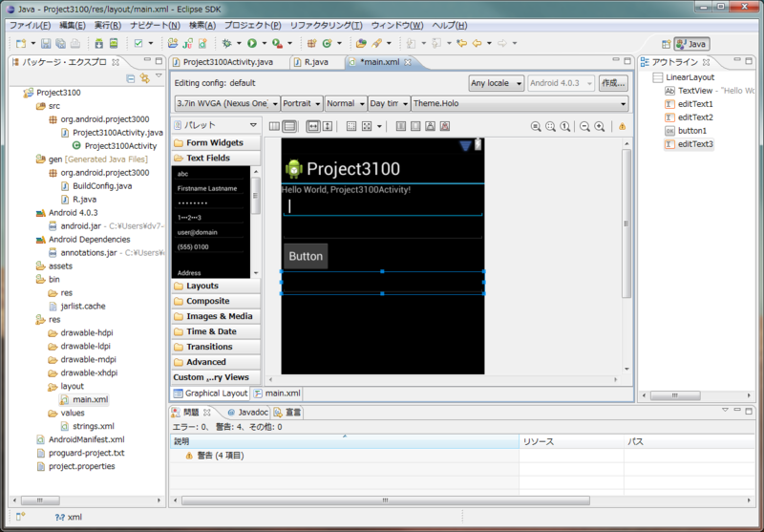
Task: Open the Day time dropdown
Action: coord(389,103)
